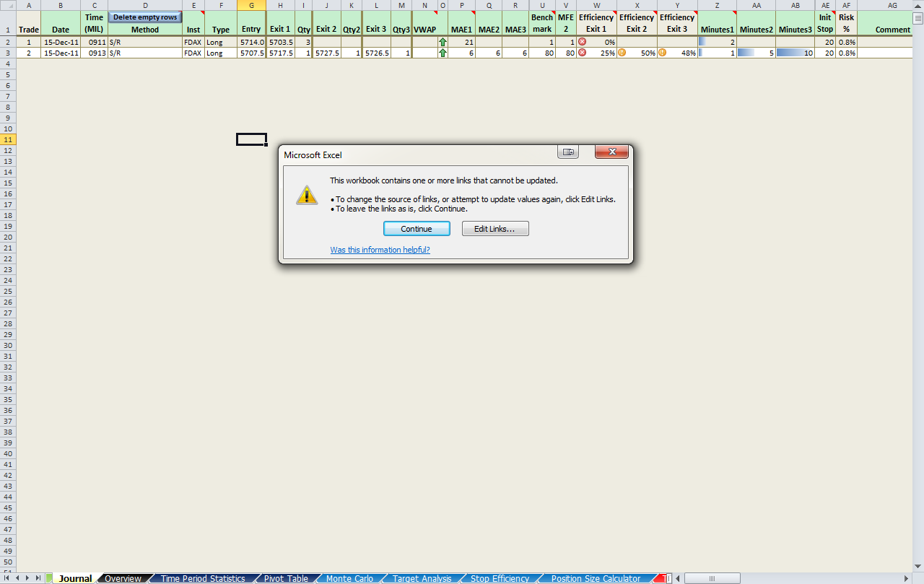924x584 pixels.
Task: Select the 'VWAP' header cell
Action: [424, 24]
